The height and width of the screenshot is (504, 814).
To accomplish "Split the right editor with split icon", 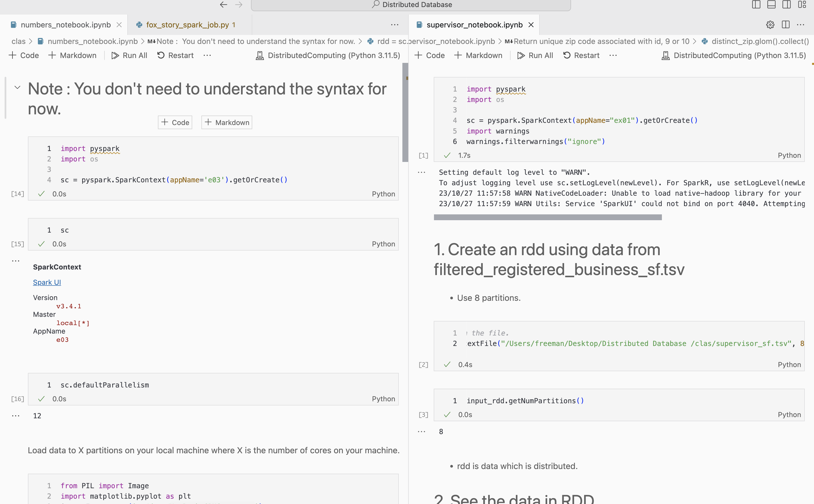I will coord(785,25).
